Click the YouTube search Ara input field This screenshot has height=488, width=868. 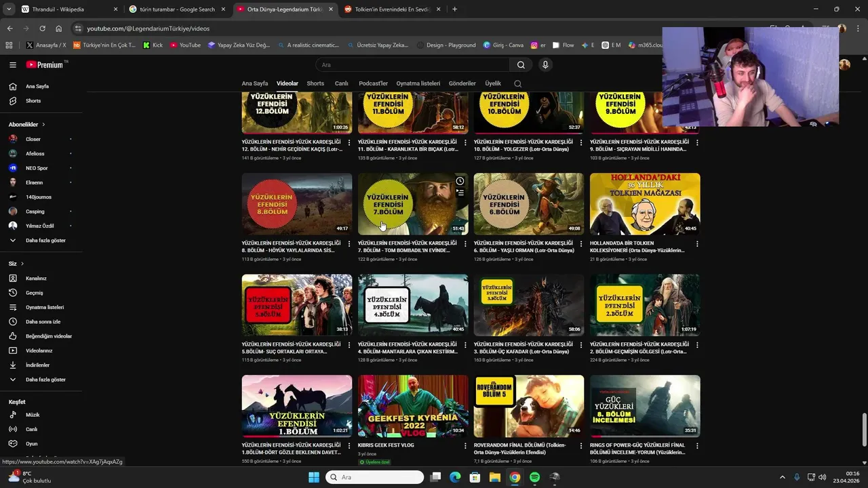pos(412,65)
